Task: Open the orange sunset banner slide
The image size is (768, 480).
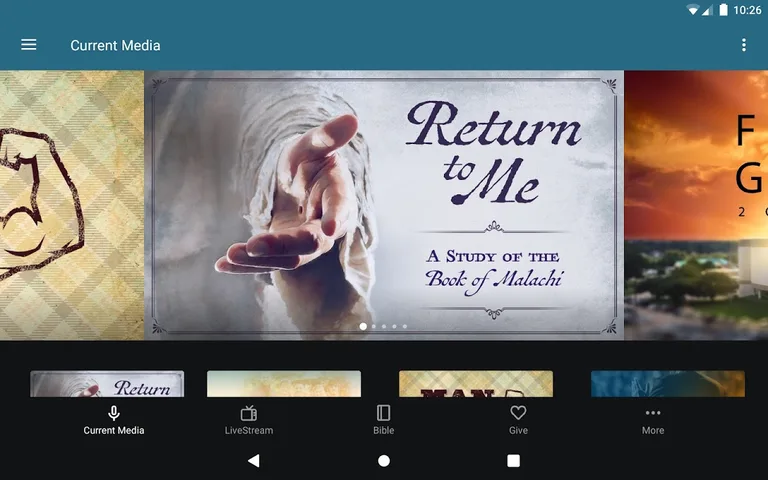Action: click(x=696, y=205)
